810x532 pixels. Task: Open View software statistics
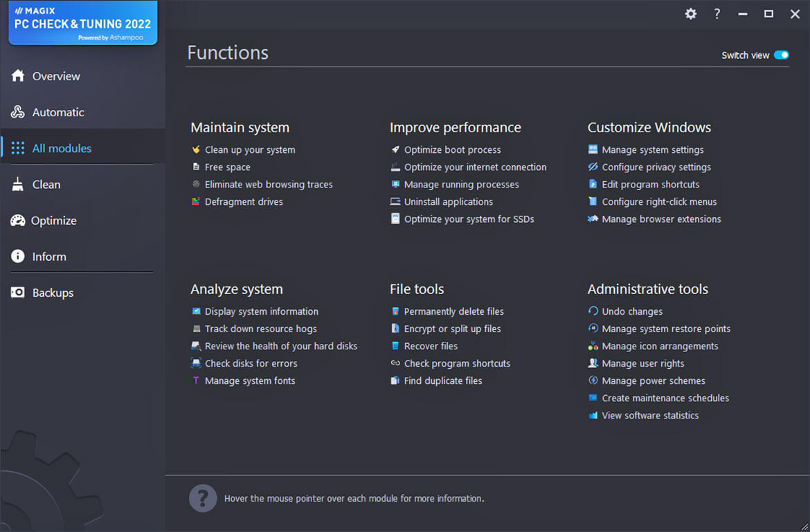(x=650, y=416)
